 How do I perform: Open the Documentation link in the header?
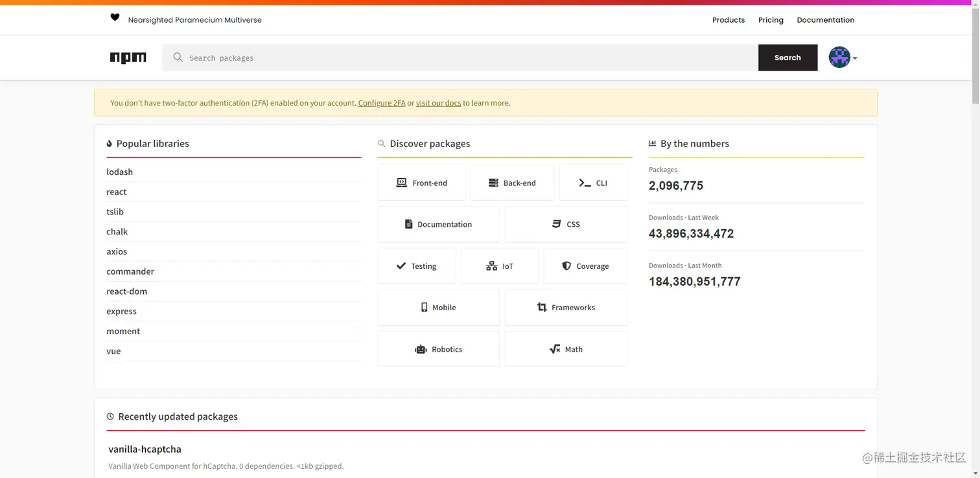825,20
